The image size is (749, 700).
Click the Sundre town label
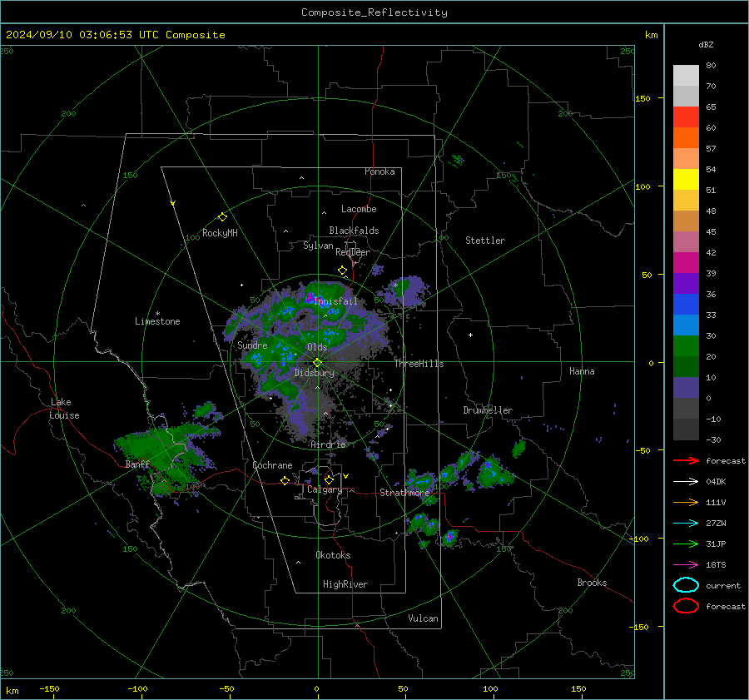point(252,345)
